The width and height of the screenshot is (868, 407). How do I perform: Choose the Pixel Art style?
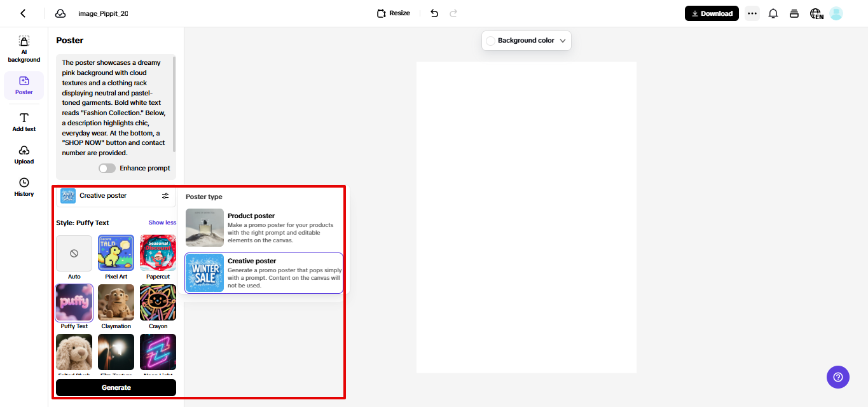click(116, 253)
